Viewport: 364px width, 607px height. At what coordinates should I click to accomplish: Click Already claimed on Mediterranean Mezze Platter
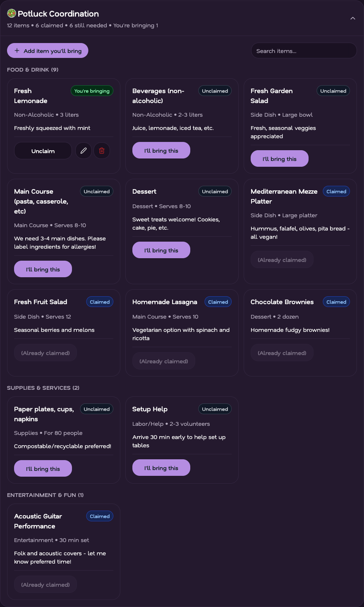pos(282,260)
